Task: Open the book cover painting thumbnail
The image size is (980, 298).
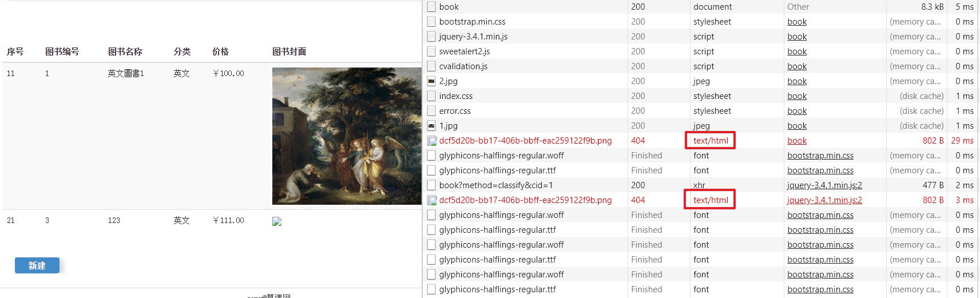Action: click(347, 136)
